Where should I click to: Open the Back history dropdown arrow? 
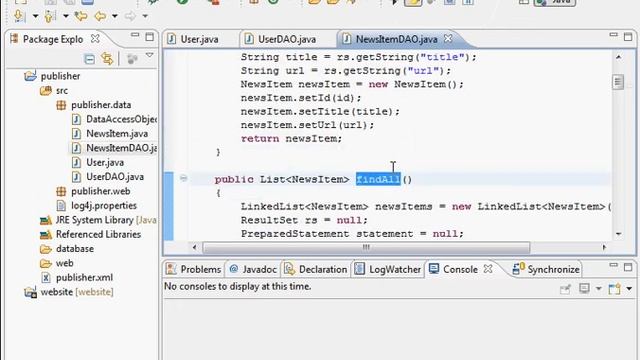[115, 16]
